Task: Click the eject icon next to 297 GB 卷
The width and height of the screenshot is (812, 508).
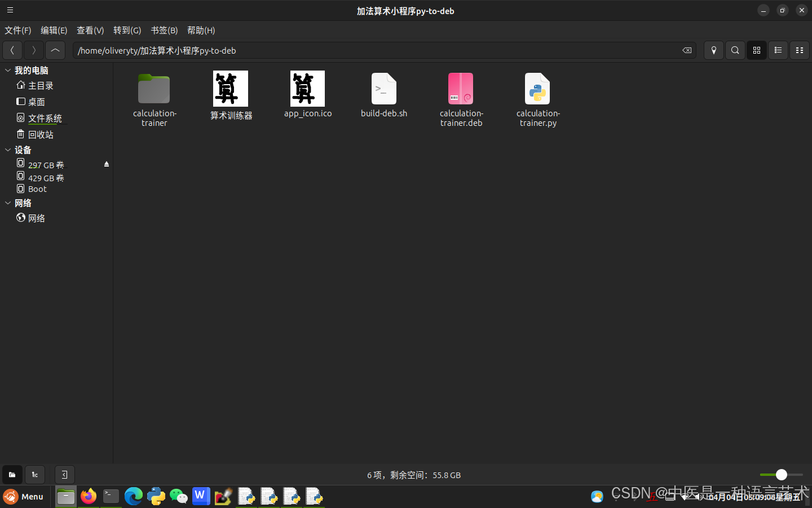Action: click(x=107, y=164)
